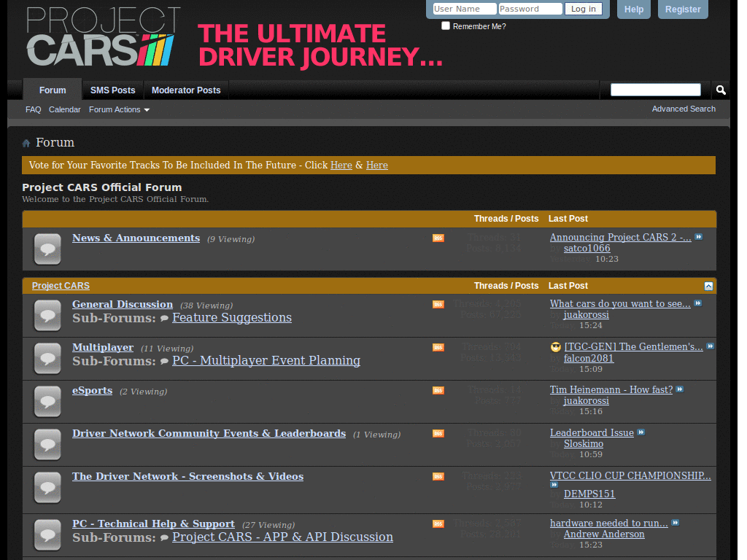Switch to the Moderator Posts tab
The height and width of the screenshot is (560, 747).
click(186, 90)
